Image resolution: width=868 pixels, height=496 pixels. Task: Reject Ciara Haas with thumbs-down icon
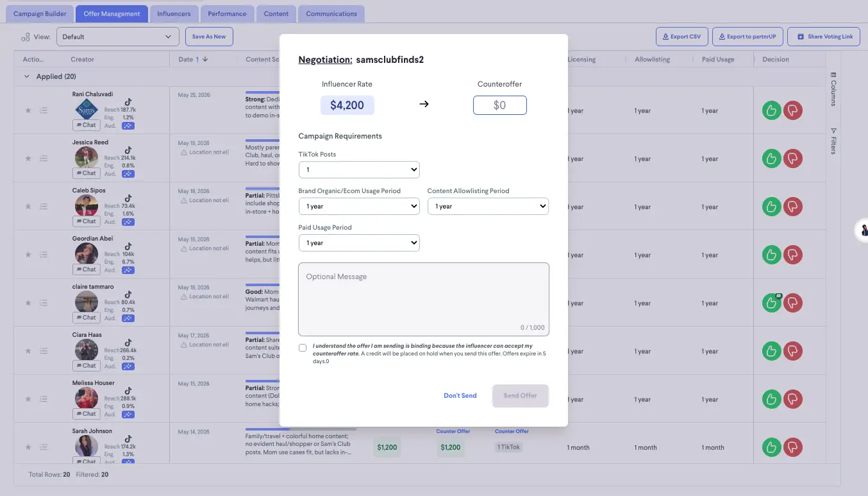click(793, 351)
